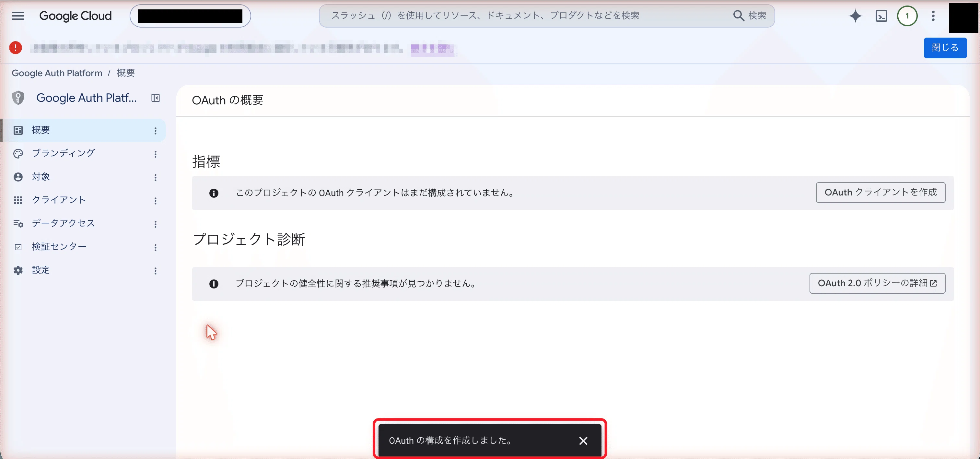Go to the クライアント section
Image resolution: width=980 pixels, height=459 pixels.
coord(84,200)
